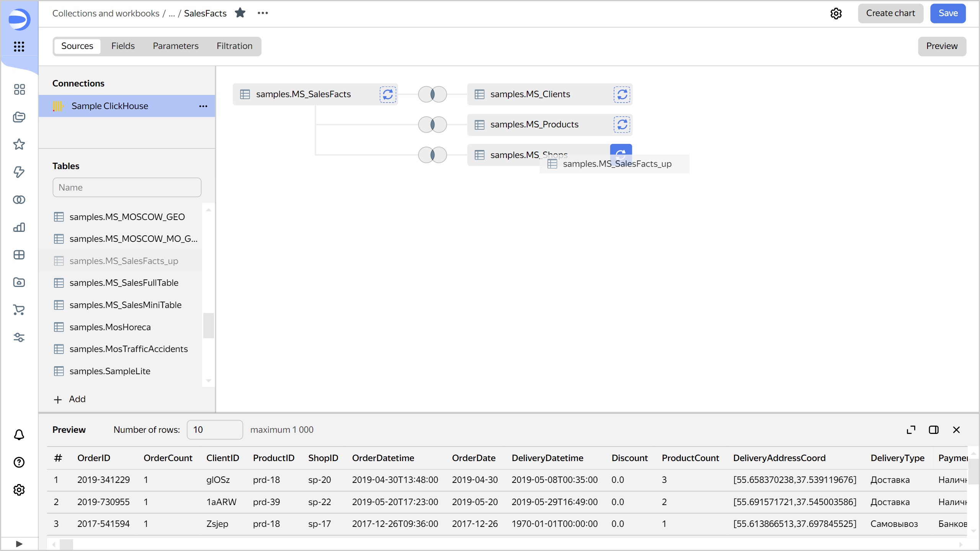Refresh the samples.MS_SalesFacts table

(387, 94)
